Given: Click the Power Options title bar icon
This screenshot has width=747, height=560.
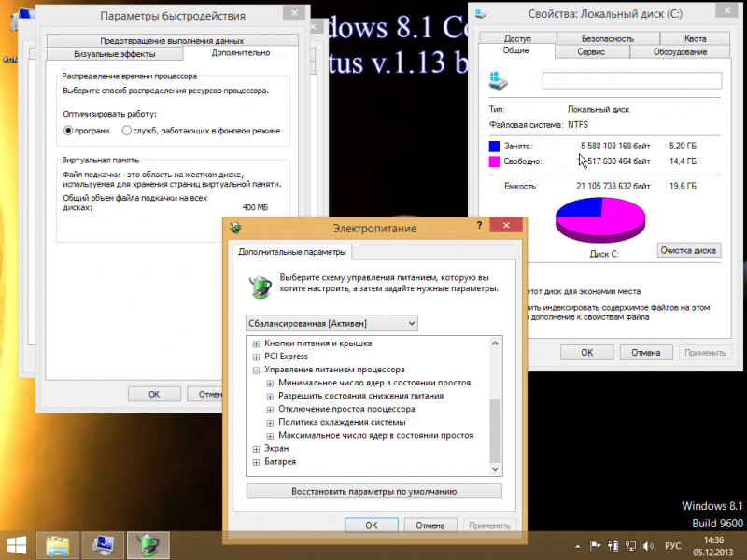Looking at the screenshot, I should click(235, 228).
